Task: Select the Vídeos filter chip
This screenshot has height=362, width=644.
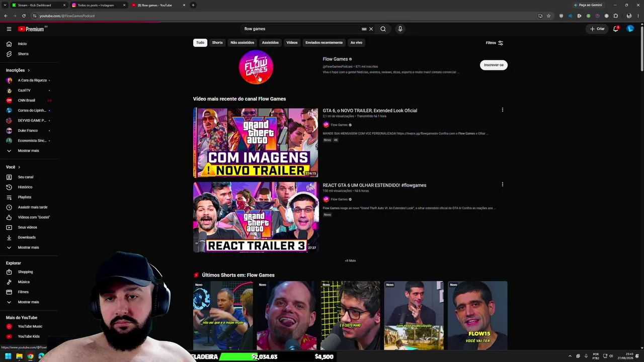Action: 292,43
